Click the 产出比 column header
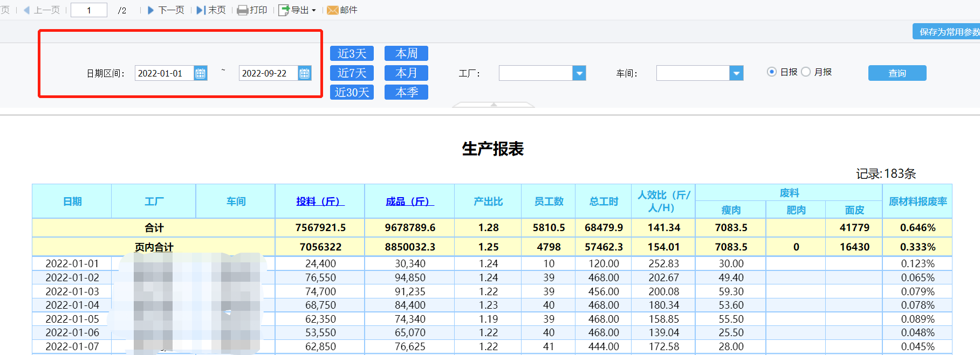The width and height of the screenshot is (980, 355). tap(488, 201)
